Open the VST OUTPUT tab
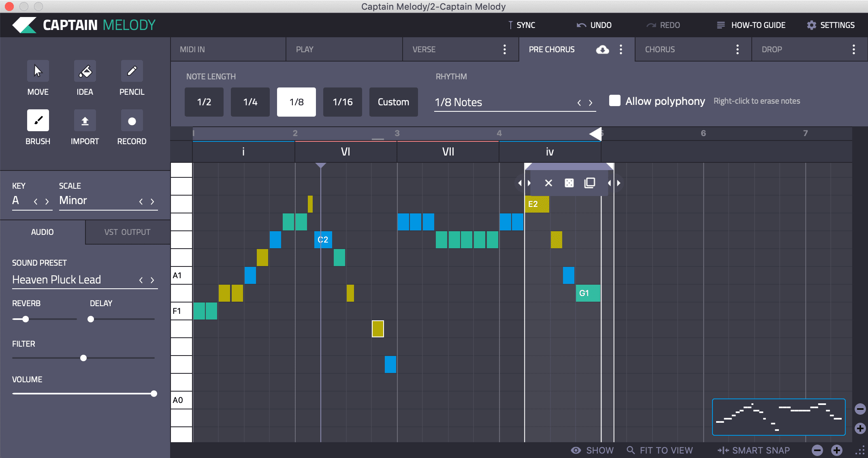Screen dimensions: 868x458 [128, 232]
